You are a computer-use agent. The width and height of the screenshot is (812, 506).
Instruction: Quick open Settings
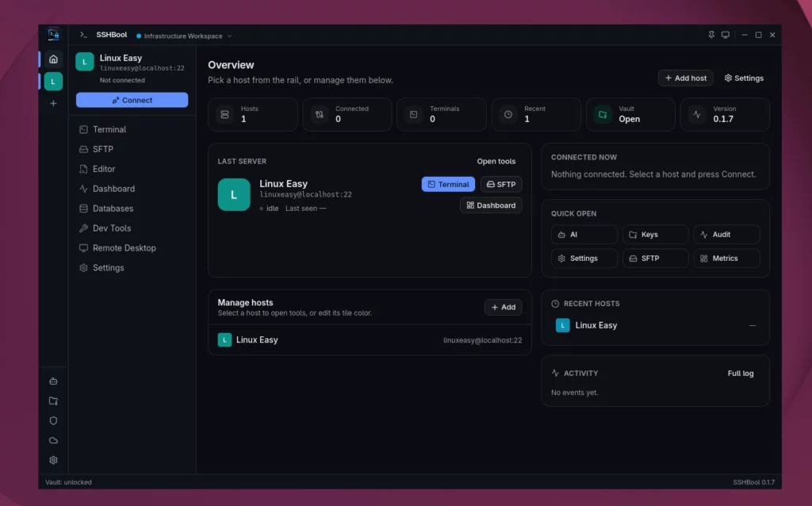point(584,259)
